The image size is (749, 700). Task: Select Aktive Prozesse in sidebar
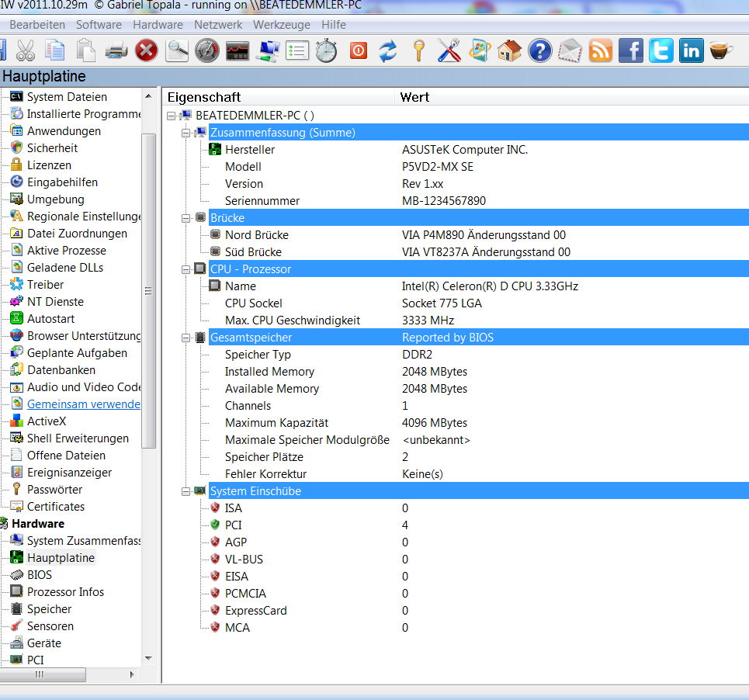pyautogui.click(x=67, y=251)
